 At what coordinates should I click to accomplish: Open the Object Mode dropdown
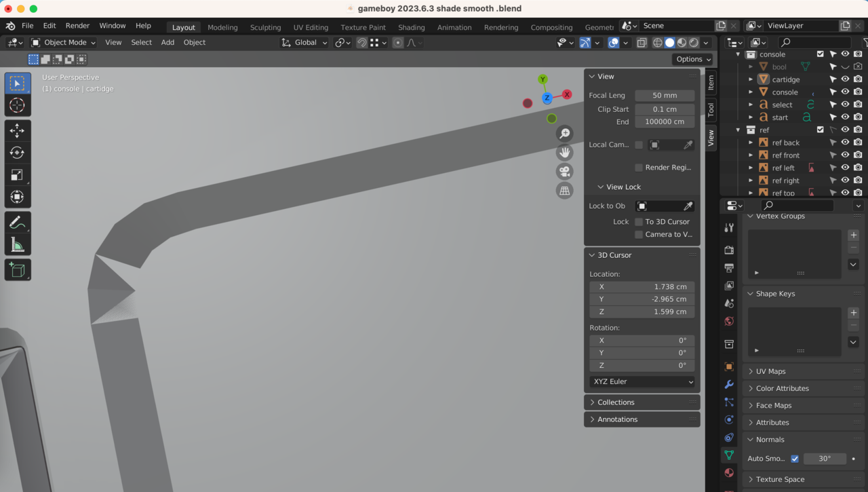pyautogui.click(x=64, y=43)
